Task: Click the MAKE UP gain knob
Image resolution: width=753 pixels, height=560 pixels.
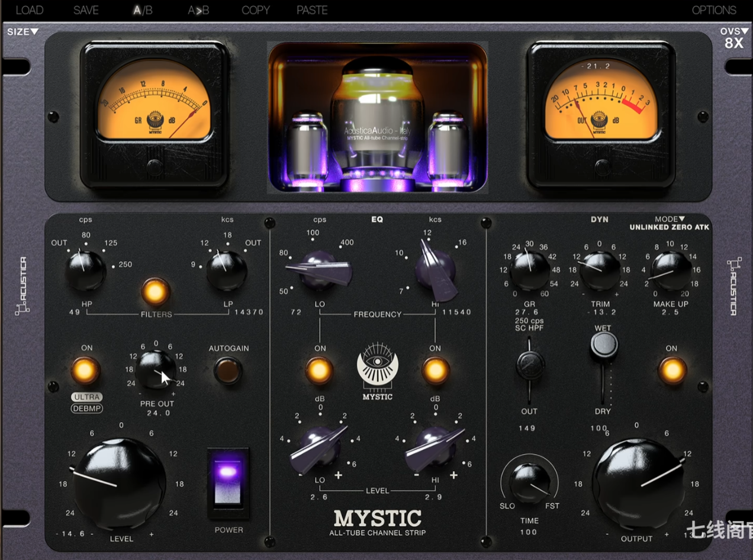Action: (671, 270)
